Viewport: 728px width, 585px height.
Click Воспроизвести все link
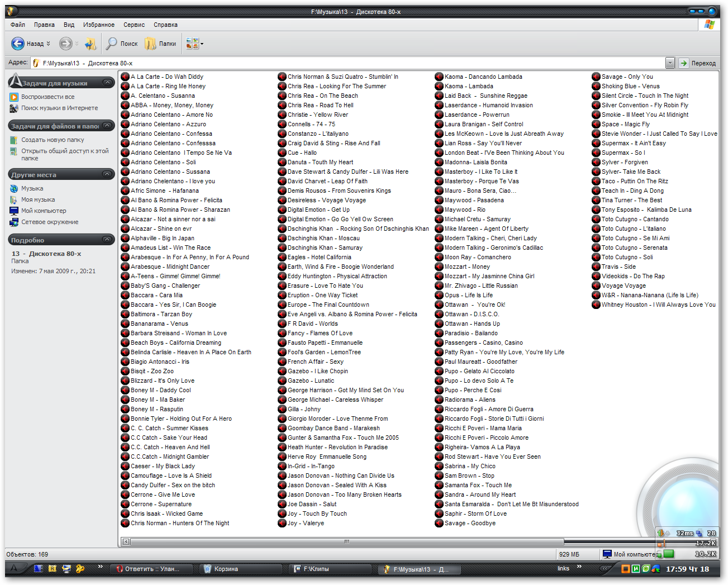coord(47,97)
